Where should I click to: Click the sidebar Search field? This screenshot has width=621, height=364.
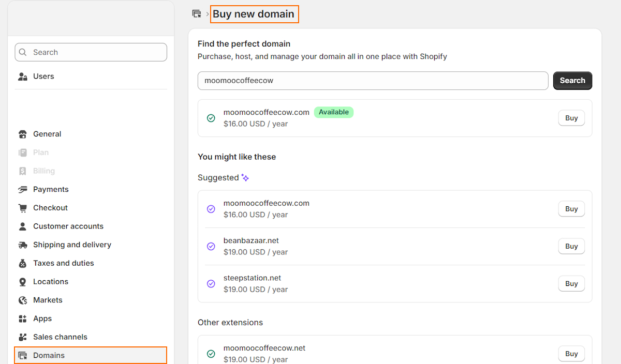(x=91, y=52)
